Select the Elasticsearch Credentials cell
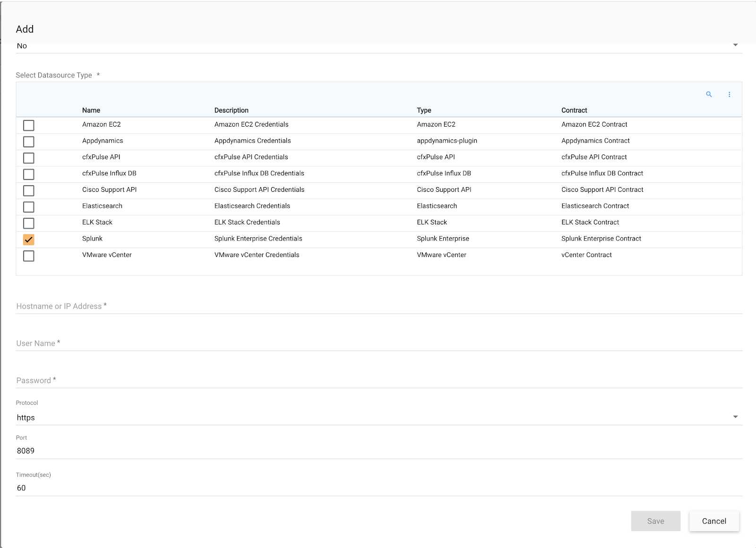 click(252, 206)
